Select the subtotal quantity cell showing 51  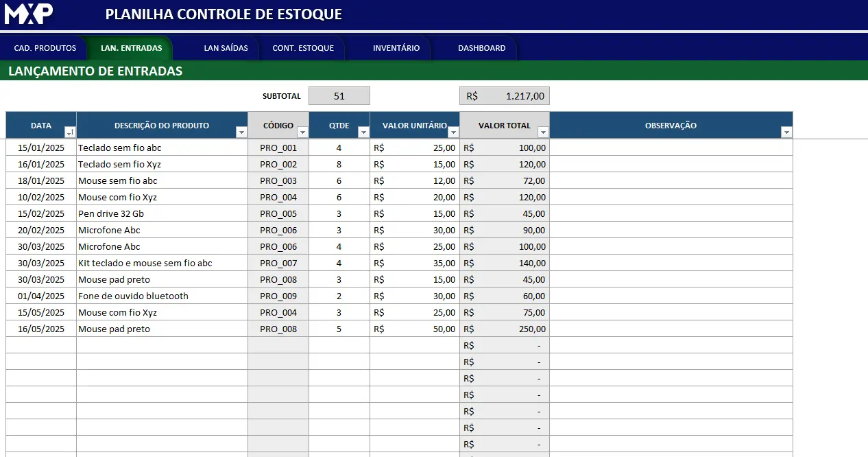(x=339, y=96)
